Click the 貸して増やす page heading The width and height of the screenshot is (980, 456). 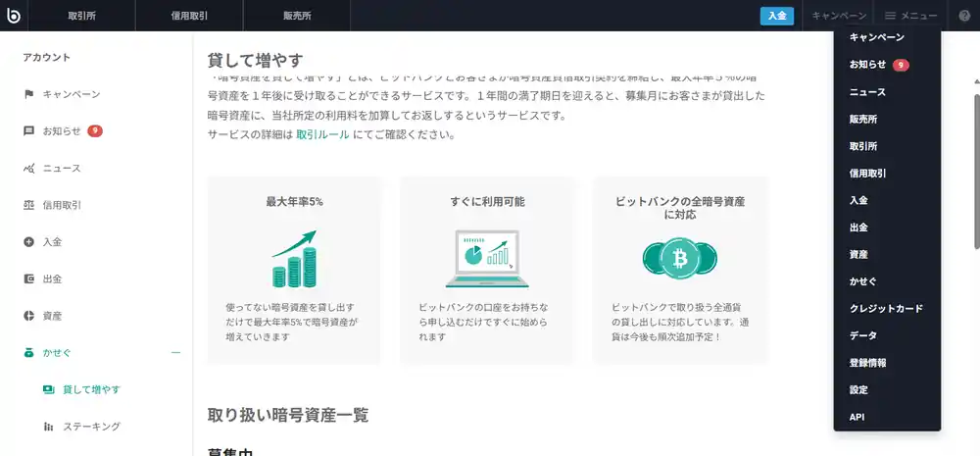(255, 61)
